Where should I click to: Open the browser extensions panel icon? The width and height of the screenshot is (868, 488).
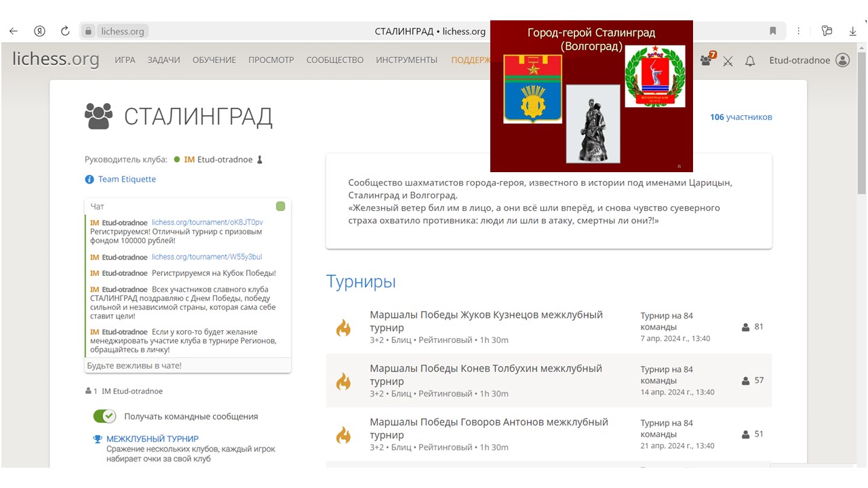pyautogui.click(x=827, y=31)
